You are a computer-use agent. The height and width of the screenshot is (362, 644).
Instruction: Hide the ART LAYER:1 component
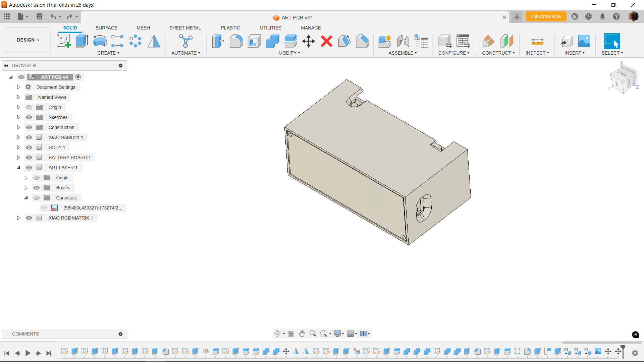(x=29, y=168)
